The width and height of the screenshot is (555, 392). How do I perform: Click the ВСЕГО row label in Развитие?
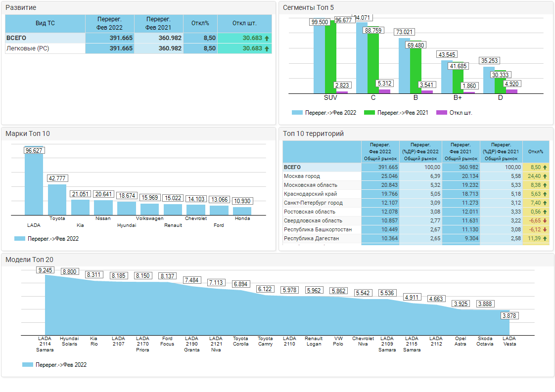[x=16, y=38]
